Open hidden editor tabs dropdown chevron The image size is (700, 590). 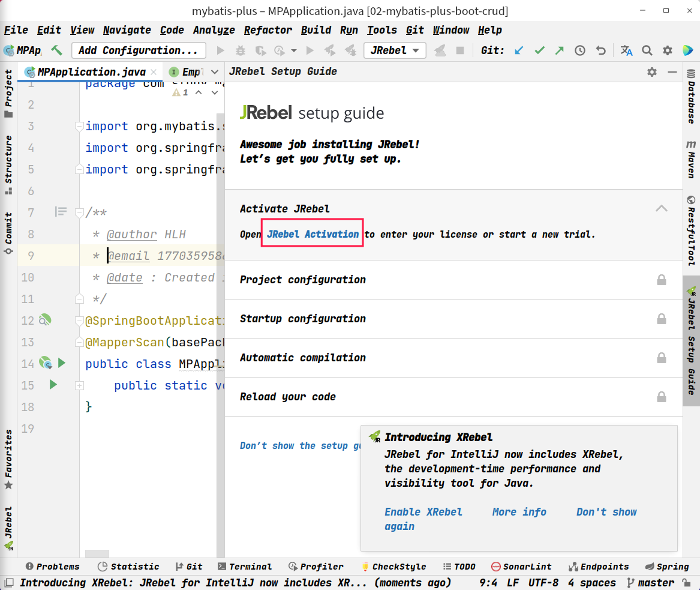215,72
